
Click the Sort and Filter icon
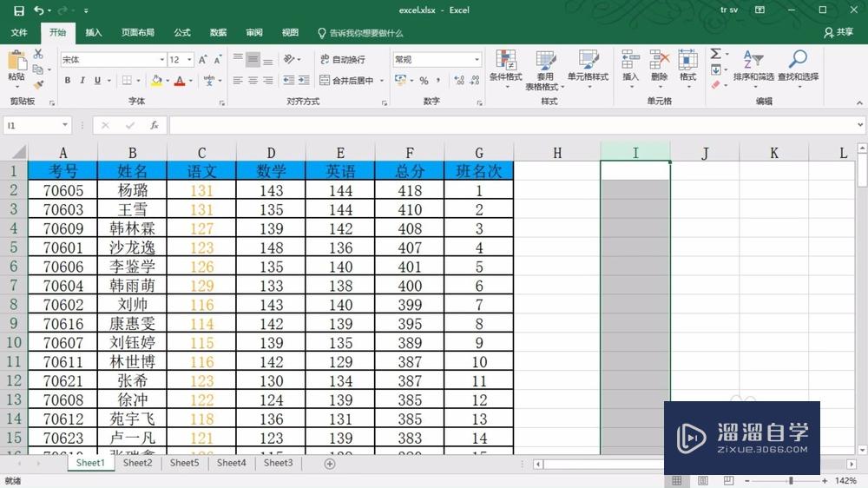pos(753,59)
